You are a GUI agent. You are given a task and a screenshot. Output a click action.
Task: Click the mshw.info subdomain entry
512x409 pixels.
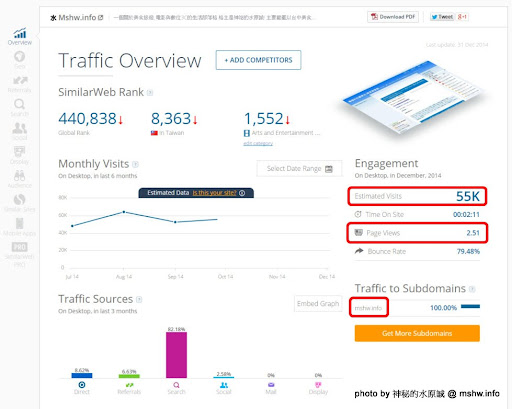pos(368,308)
